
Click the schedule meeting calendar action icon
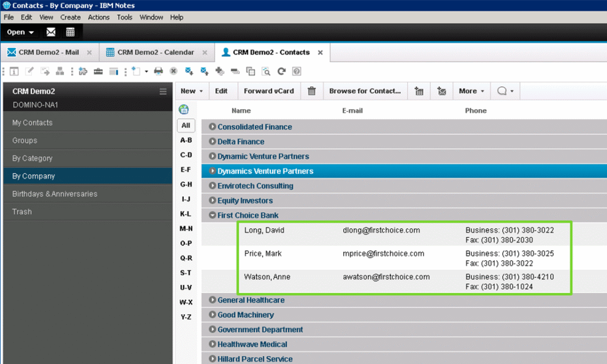pyautogui.click(x=419, y=91)
